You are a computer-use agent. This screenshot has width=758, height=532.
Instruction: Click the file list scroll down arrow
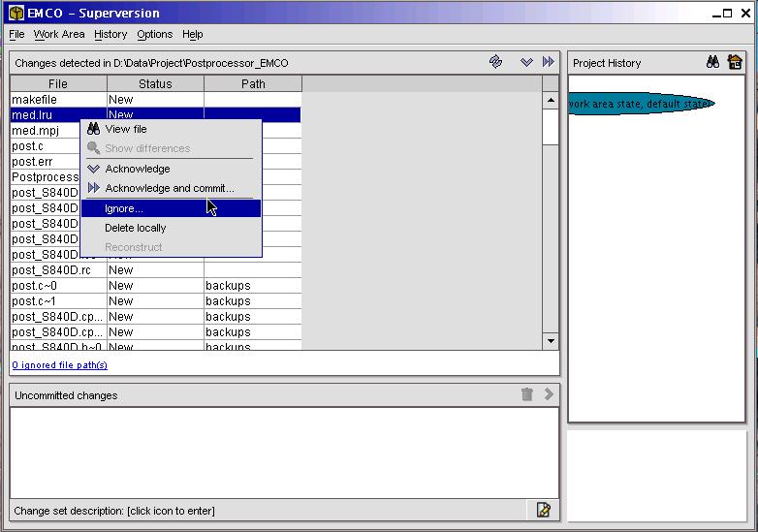coord(551,341)
